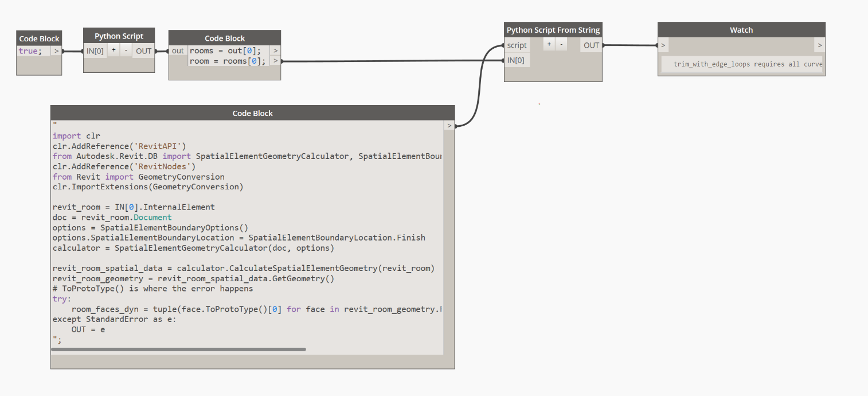This screenshot has width=868, height=396.
Task: Click the input port of the Watch node
Action: (x=663, y=45)
